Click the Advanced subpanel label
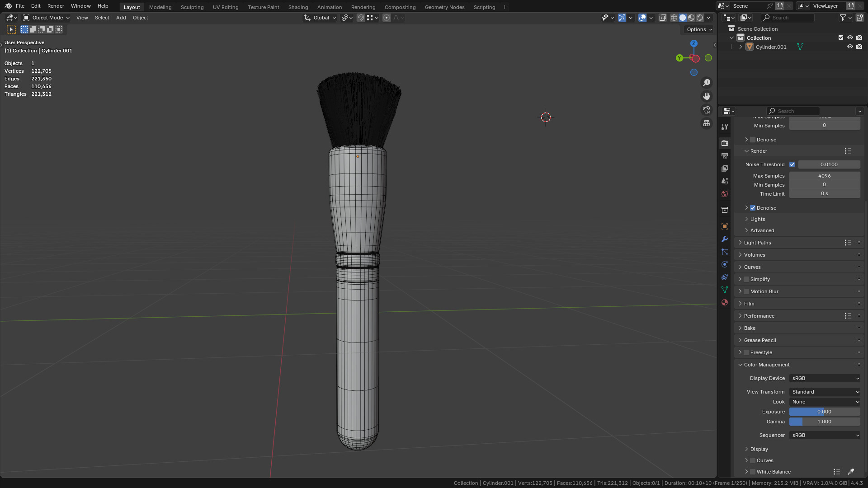868x488 pixels. [762, 230]
